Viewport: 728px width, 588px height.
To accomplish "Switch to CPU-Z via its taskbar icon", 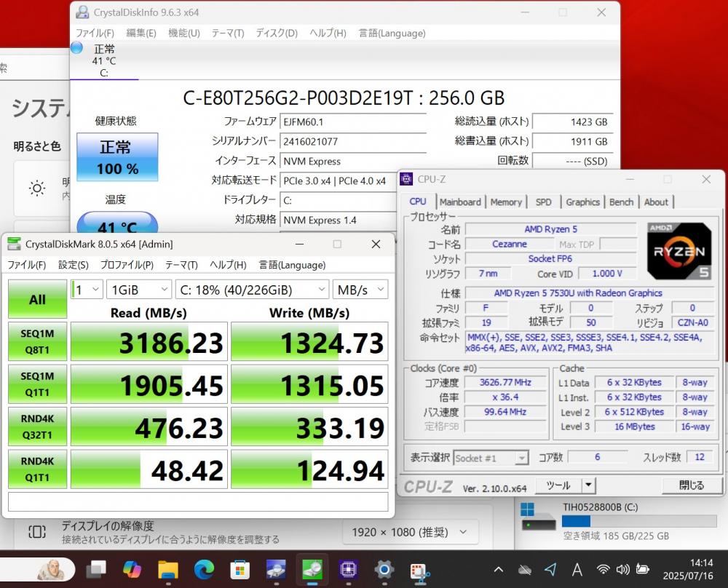I will (348, 569).
